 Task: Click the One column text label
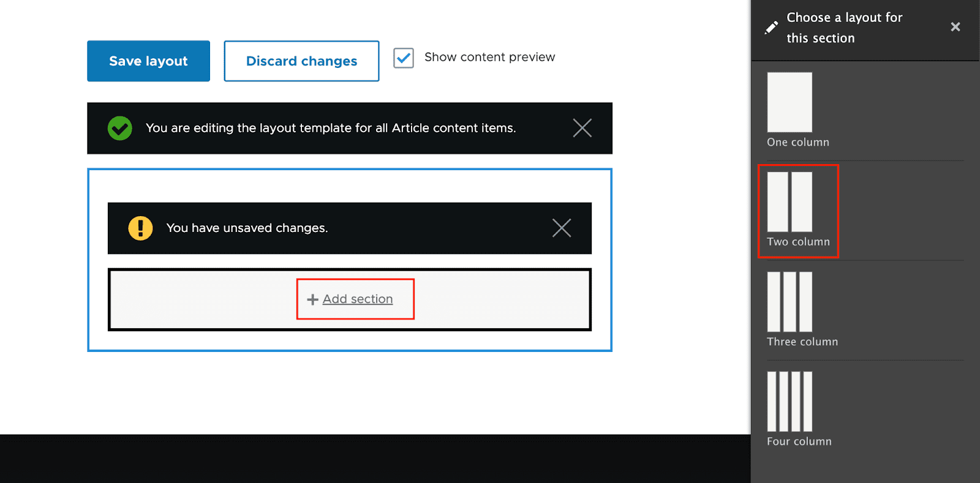(798, 143)
